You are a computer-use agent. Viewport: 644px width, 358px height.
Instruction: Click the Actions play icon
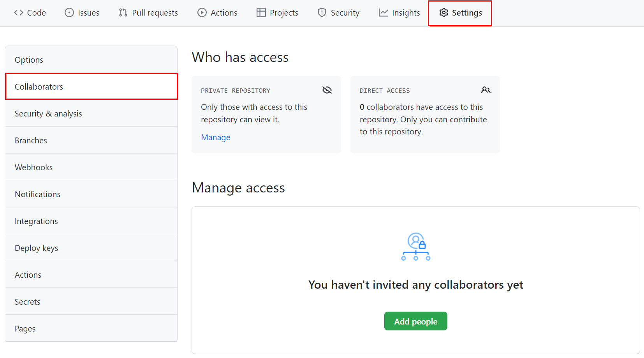tap(202, 12)
